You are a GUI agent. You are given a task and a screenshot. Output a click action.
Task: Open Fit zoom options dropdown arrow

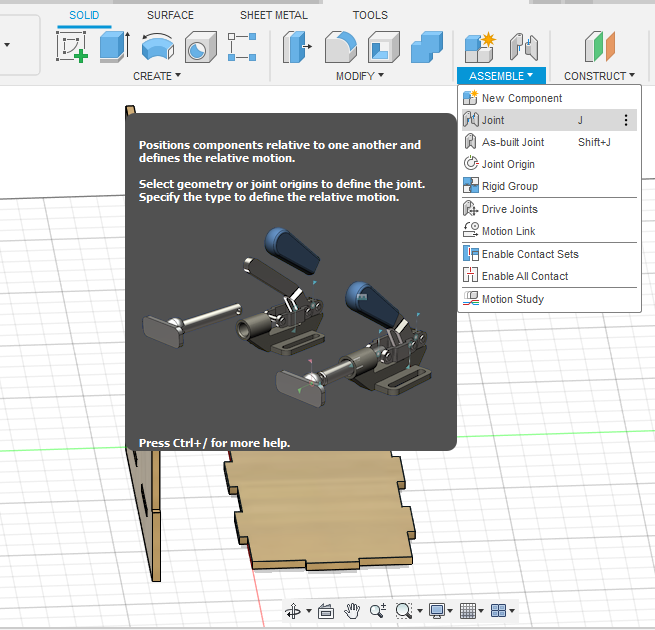click(420, 611)
